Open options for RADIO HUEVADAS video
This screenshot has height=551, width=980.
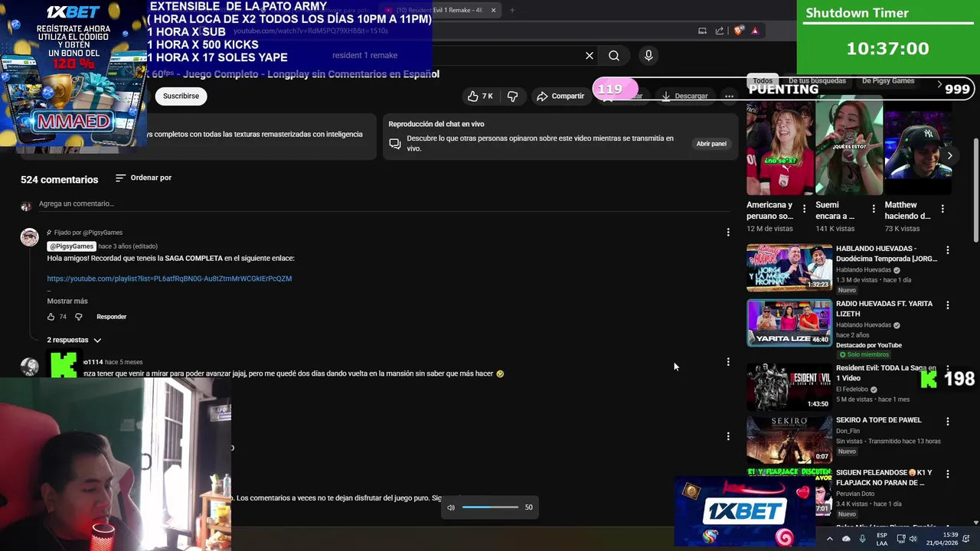[x=948, y=305]
